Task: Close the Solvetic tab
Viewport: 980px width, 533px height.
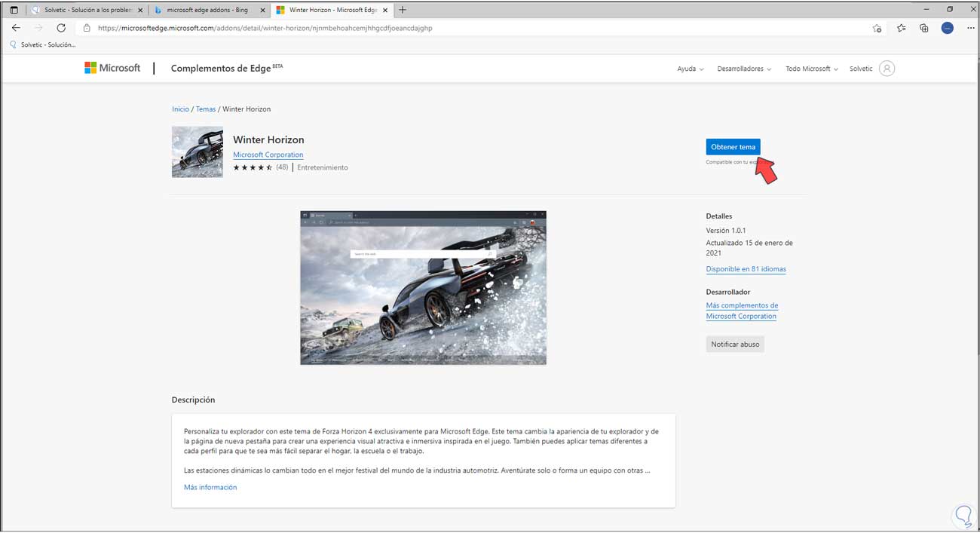Action: pyautogui.click(x=140, y=10)
